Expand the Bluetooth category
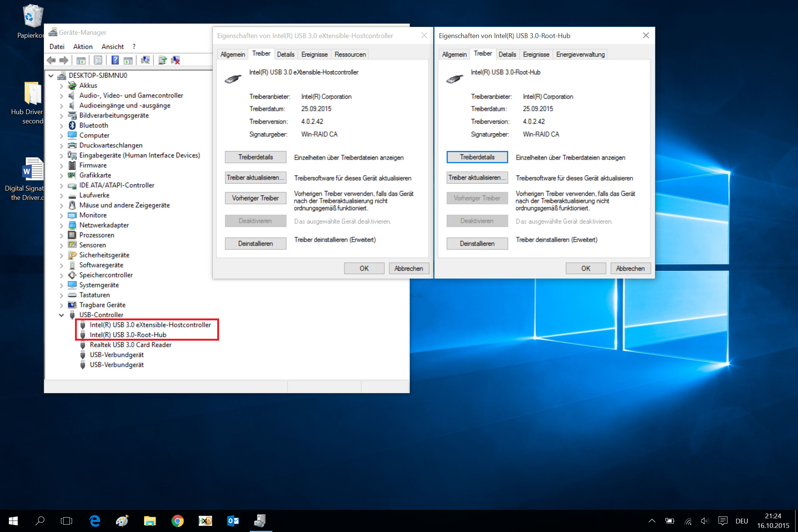 (x=61, y=126)
